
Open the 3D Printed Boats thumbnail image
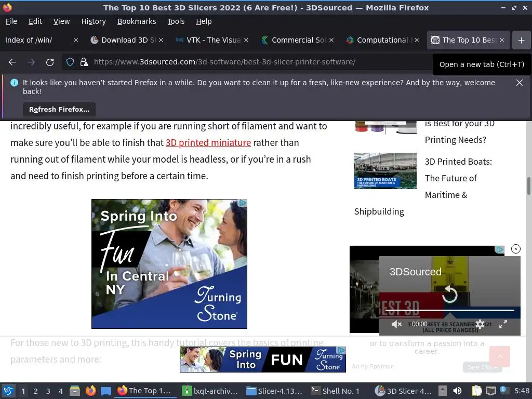[385, 170]
